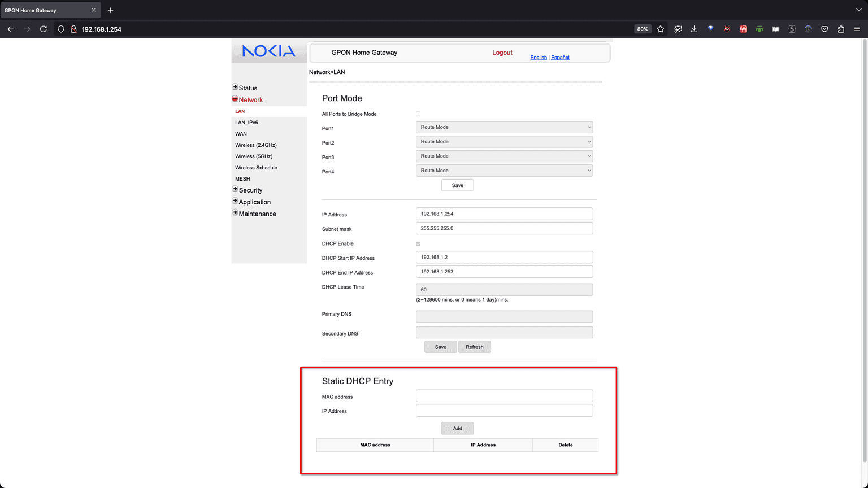This screenshot has width=868, height=488.
Task: Click the Nokia logo image
Action: tap(269, 50)
